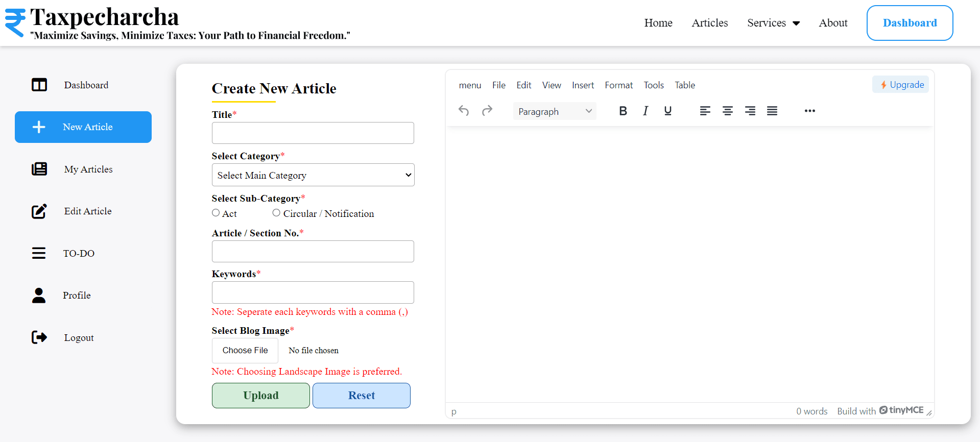This screenshot has height=442, width=980.
Task: Open the editor Tools menu
Action: pos(654,85)
